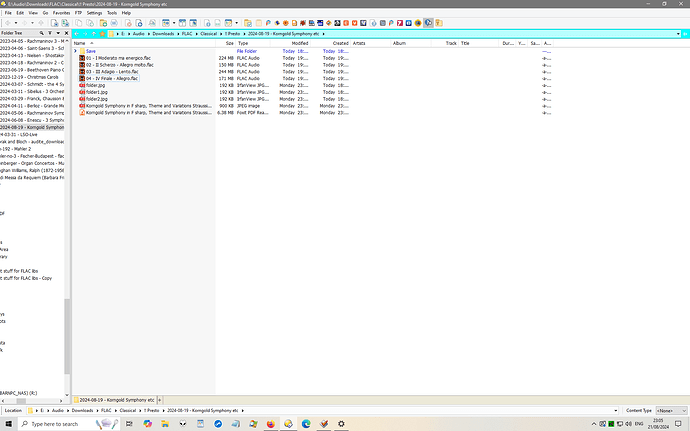
Task: Select the folder2.jpg file
Action: click(x=97, y=99)
